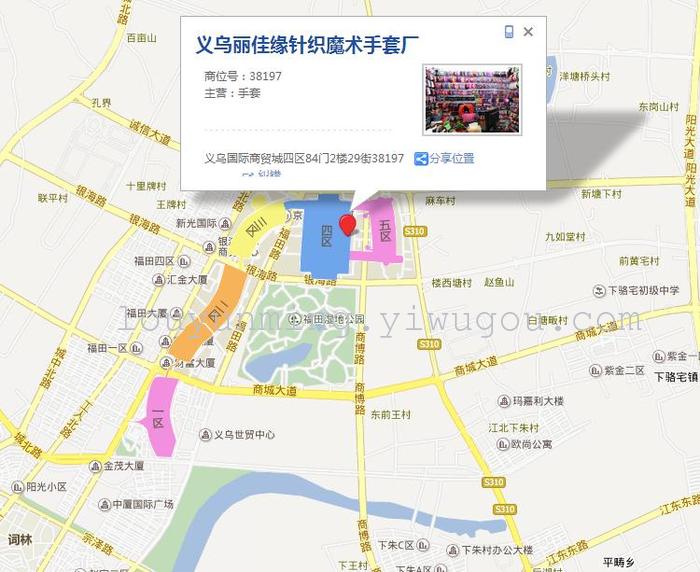Click the 义乌世贸中心 building icon

click(205, 434)
